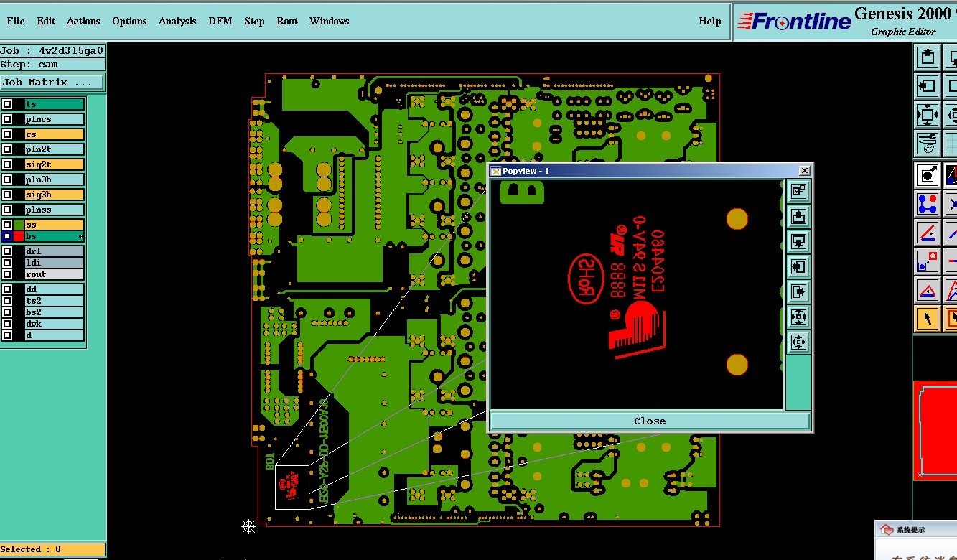Open the Analysis menu
This screenshot has width=957, height=560.
click(x=177, y=21)
